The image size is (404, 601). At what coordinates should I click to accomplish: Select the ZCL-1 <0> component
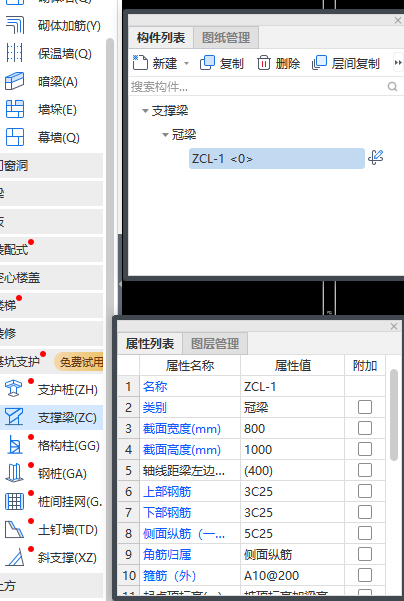pos(276,158)
